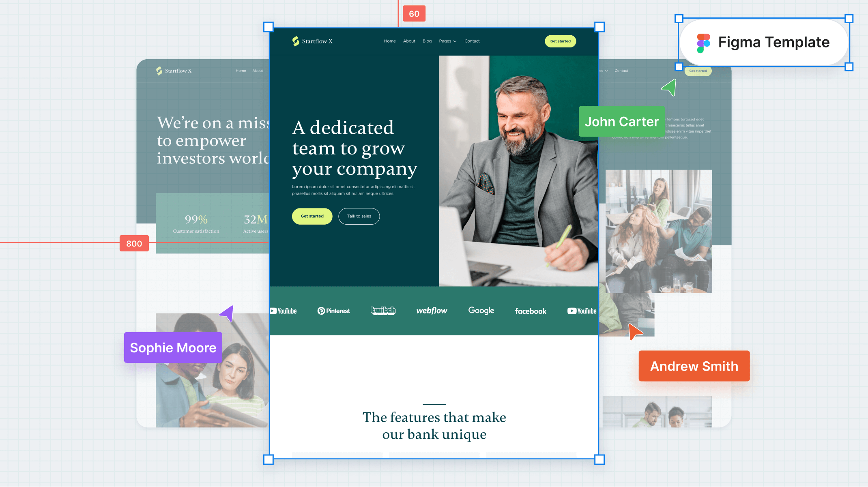Click the Home tab in main navigation
Viewport: 868px width, 487px height.
click(389, 41)
